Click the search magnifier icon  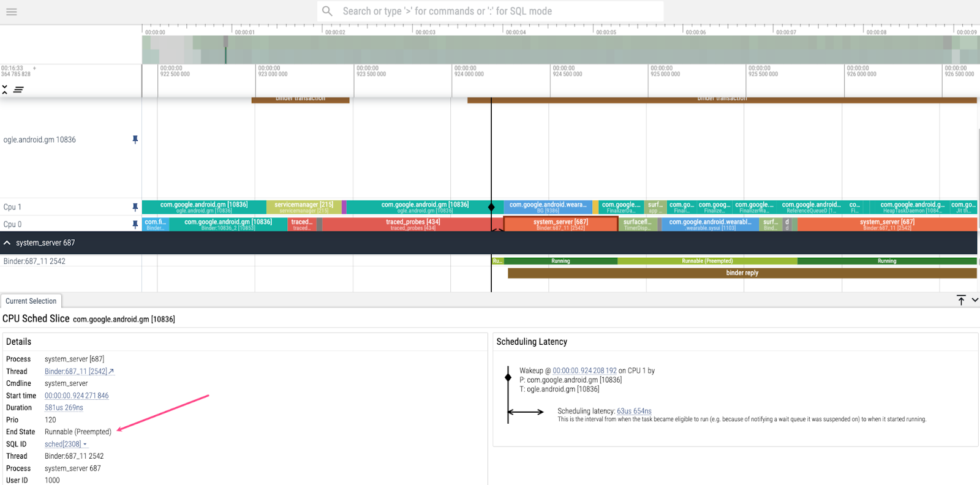click(x=328, y=11)
